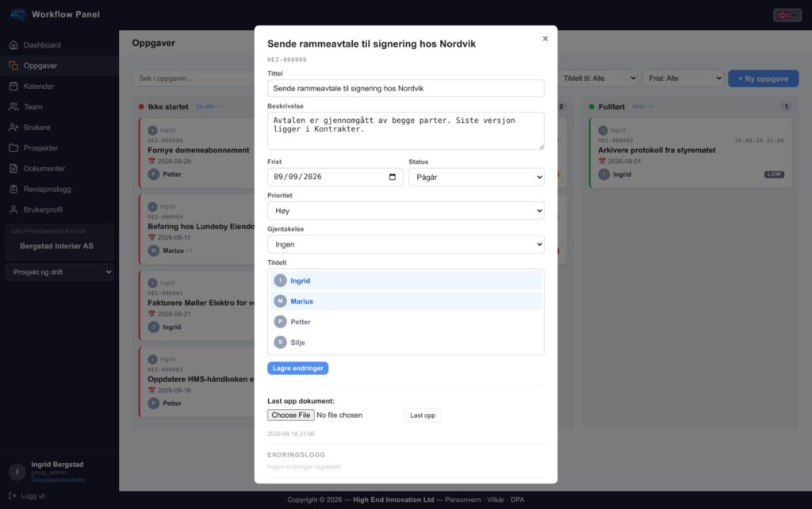Click Ingrid Bergstad's avatar in sidebar footer
The height and width of the screenshot is (509, 812).
point(17,472)
